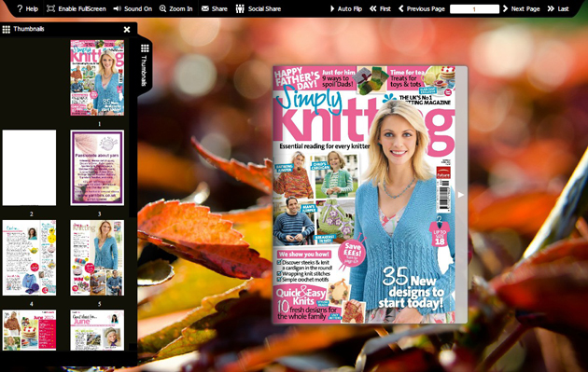Close the Thumbnails panel

pyautogui.click(x=127, y=29)
